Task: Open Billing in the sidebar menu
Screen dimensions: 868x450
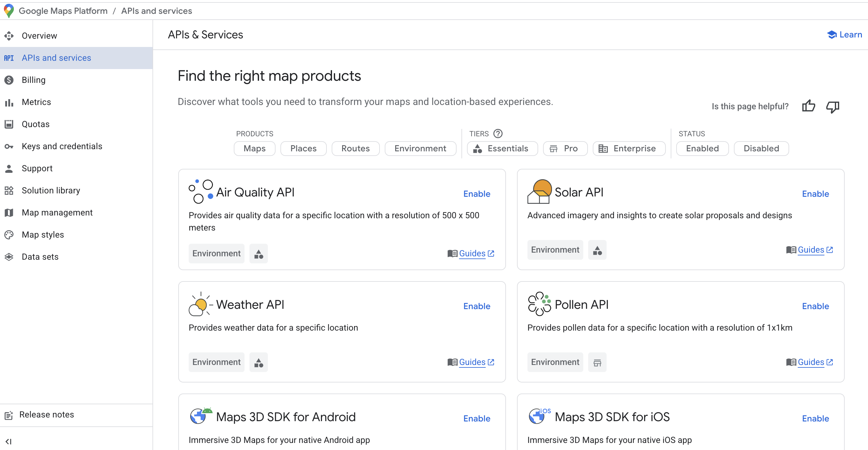Action: pos(33,80)
